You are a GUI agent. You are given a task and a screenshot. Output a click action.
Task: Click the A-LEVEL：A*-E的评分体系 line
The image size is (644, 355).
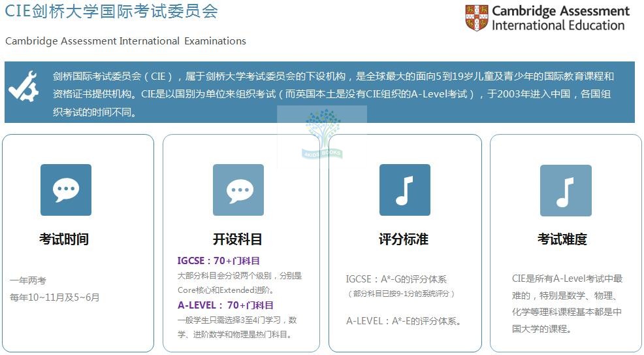[404, 321]
